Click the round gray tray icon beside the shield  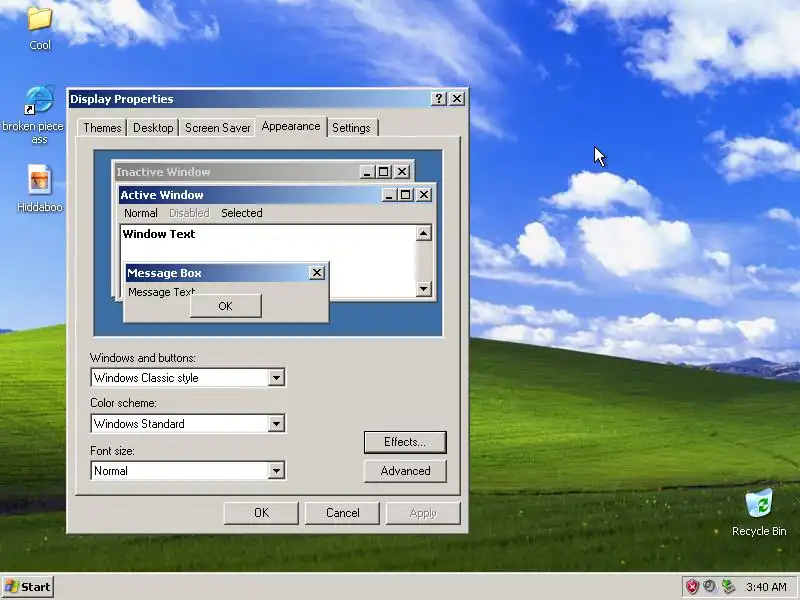tap(710, 586)
